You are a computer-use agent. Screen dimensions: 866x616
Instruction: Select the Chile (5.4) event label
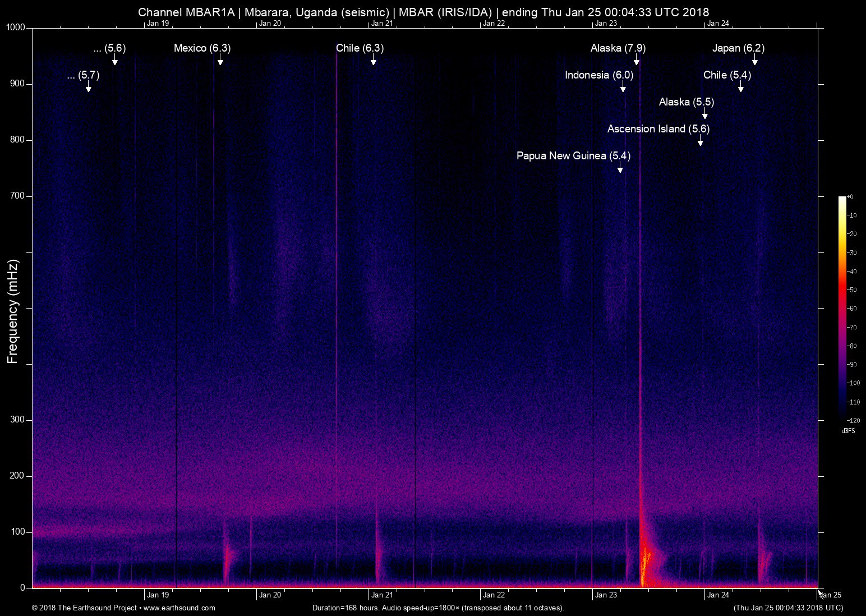coord(726,75)
